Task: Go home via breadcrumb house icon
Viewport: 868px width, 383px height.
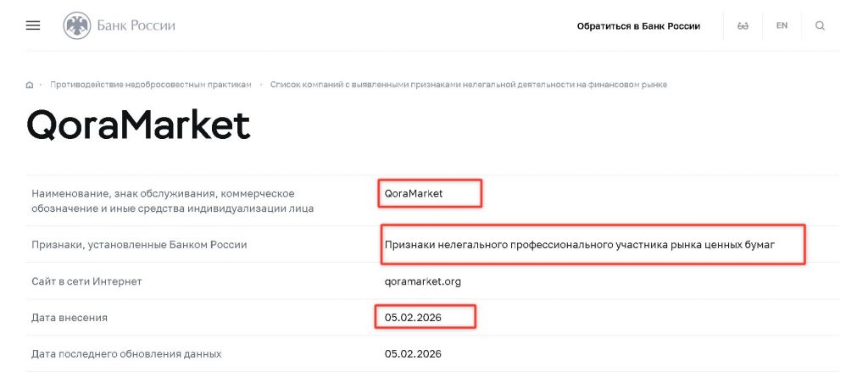Action: click(x=30, y=85)
